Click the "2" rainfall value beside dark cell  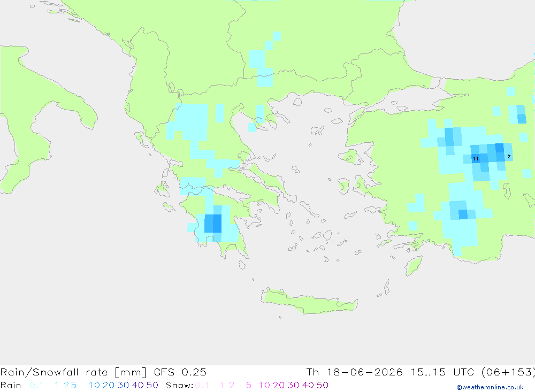coord(509,156)
